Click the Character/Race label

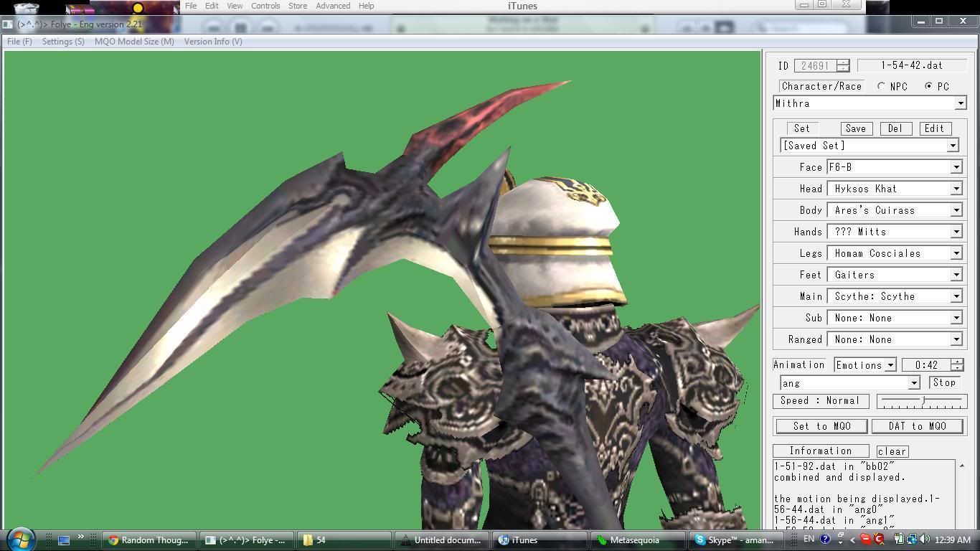tap(821, 86)
